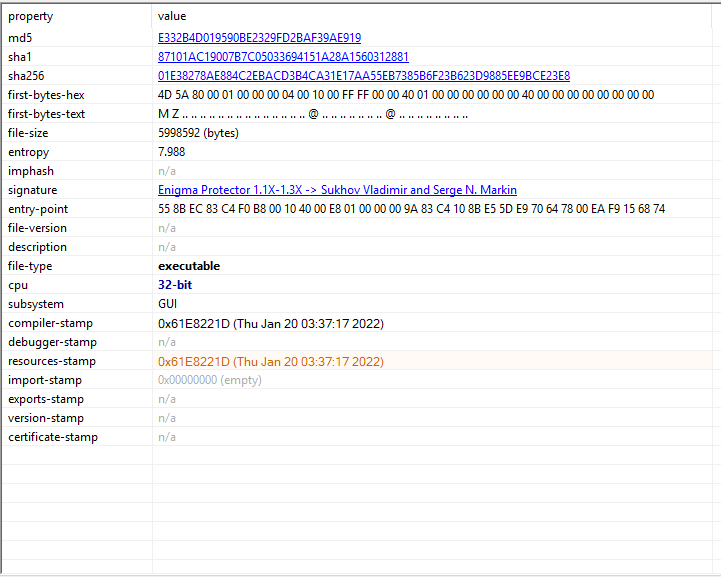The width and height of the screenshot is (721, 577).
Task: Select the md5 property label
Action: [x=20, y=38]
